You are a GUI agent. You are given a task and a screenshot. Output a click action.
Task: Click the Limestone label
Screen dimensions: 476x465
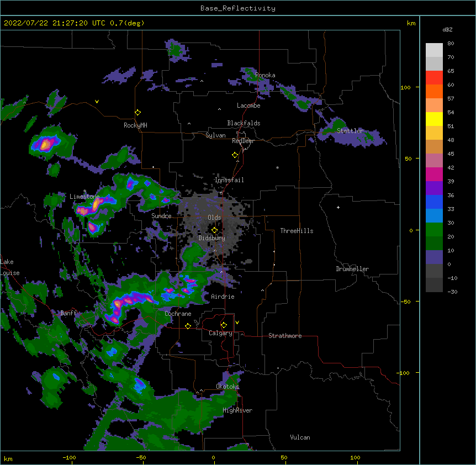tap(84, 197)
